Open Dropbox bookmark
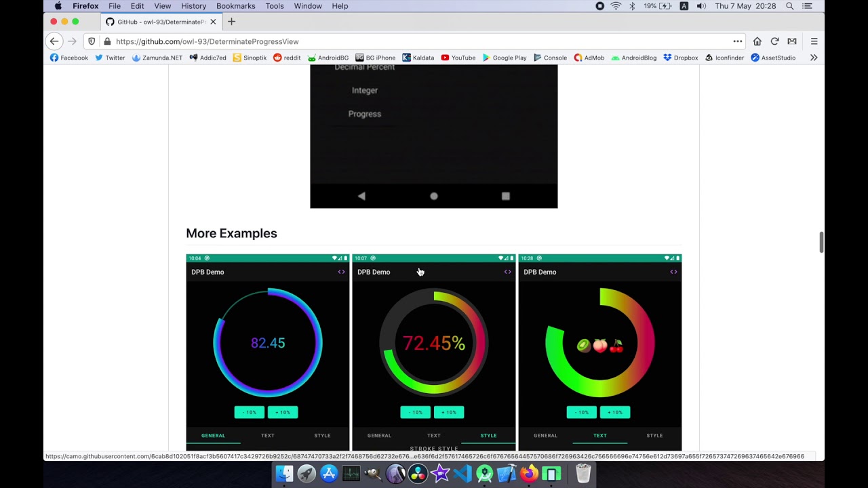The image size is (868, 488). tap(681, 58)
